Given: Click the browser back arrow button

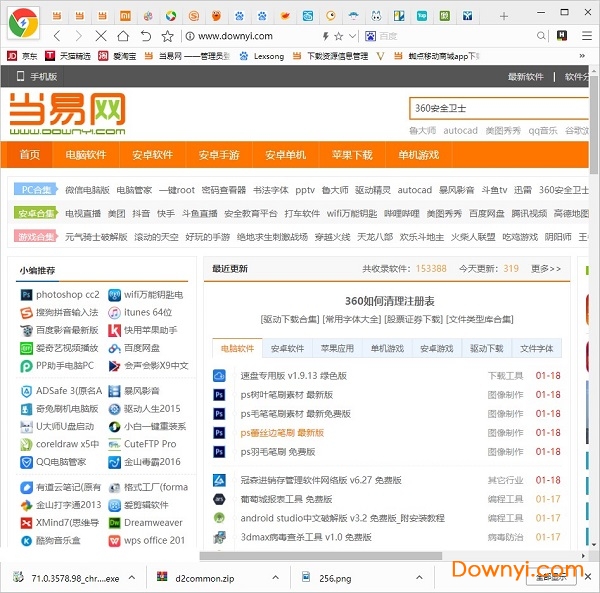Looking at the screenshot, I should click(56, 36).
